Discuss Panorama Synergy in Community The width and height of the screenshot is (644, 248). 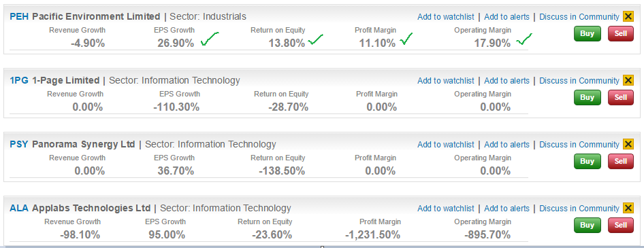[579, 145]
